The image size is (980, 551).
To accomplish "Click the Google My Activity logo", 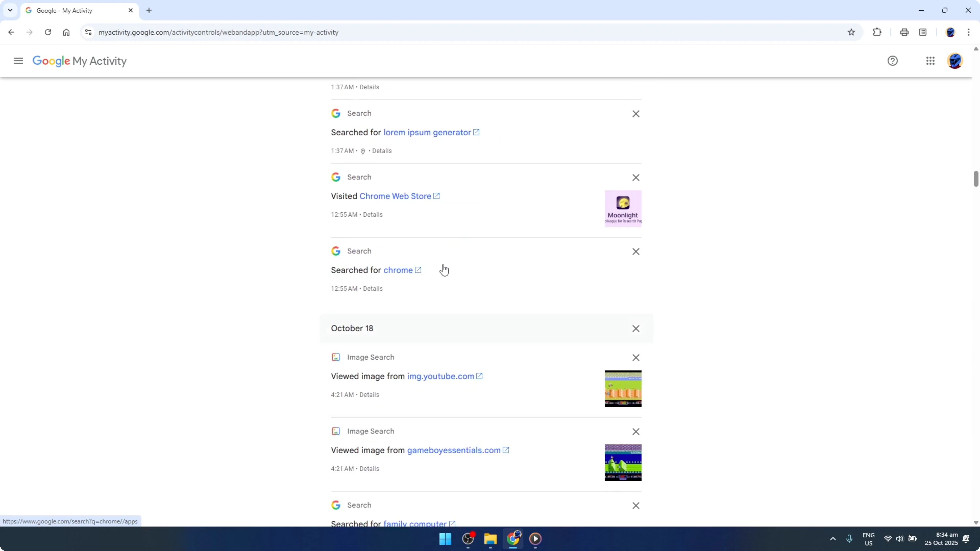I will click(x=80, y=61).
